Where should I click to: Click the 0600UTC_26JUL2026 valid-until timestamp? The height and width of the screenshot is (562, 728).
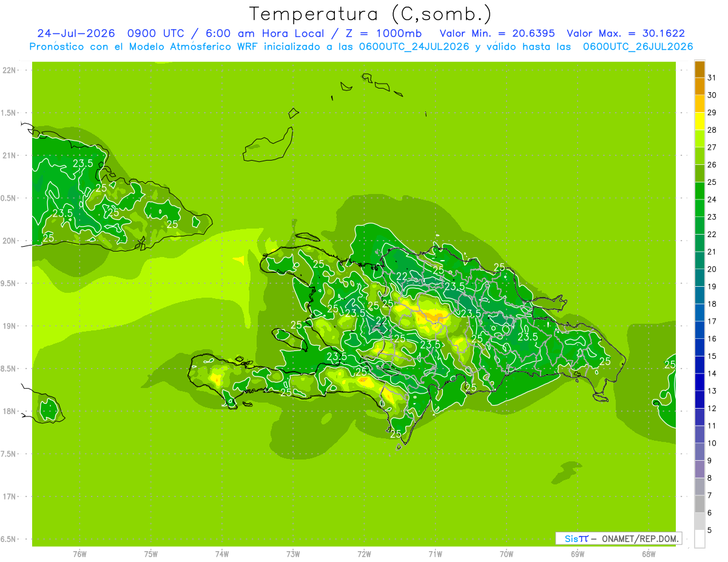pyautogui.click(x=638, y=47)
